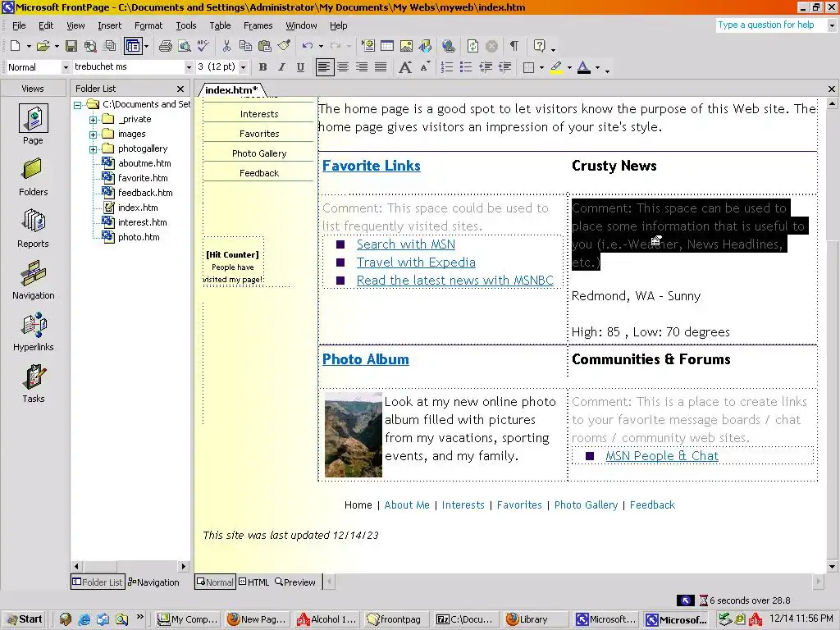Viewport: 840px width, 630px height.
Task: Run the spelling check icon
Action: pyautogui.click(x=203, y=46)
